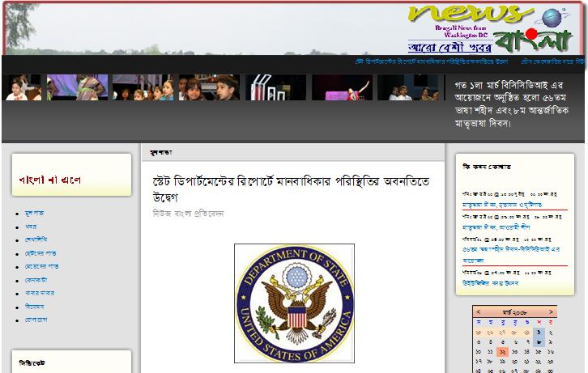This screenshot has width=588, height=373.
Task: Select the orange highlighted date ১২ in the calendar
Action: click(502, 352)
